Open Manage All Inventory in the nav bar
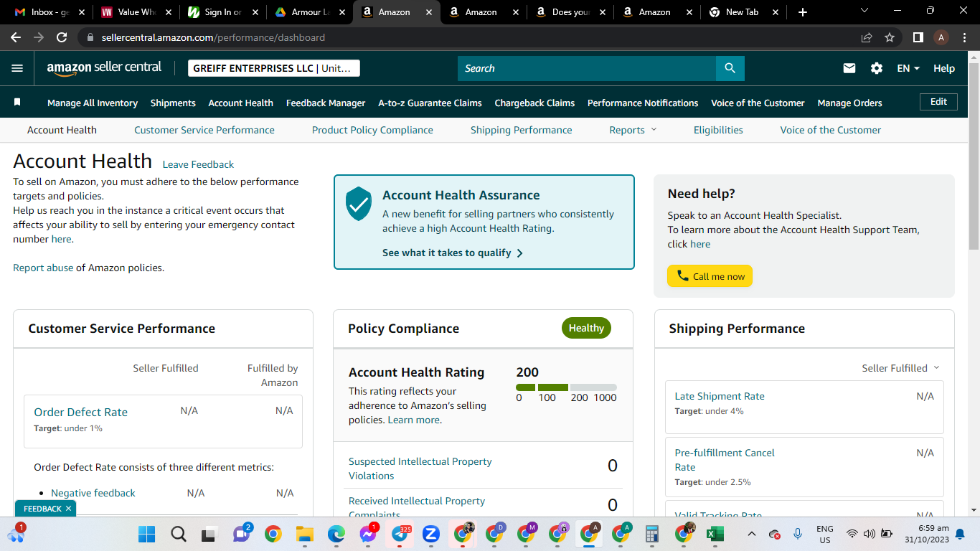This screenshot has width=980, height=551. [x=93, y=103]
